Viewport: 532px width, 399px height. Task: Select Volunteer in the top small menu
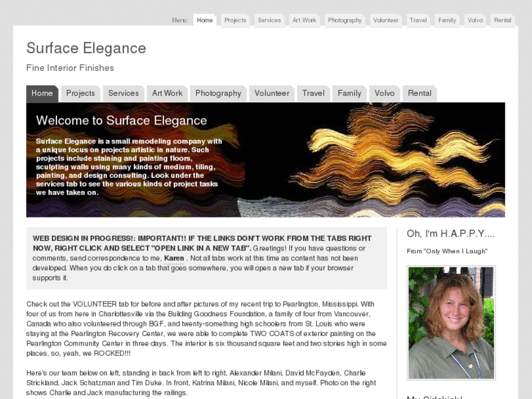(x=386, y=20)
